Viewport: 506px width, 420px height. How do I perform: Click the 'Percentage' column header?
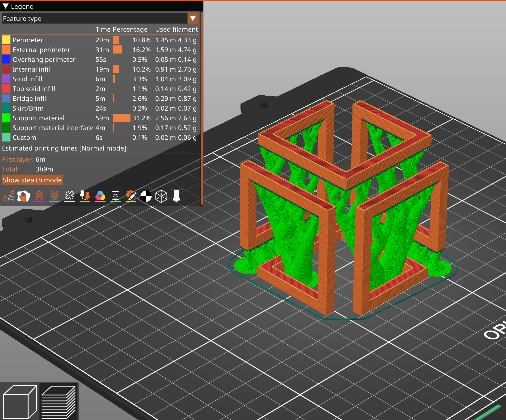coord(130,29)
